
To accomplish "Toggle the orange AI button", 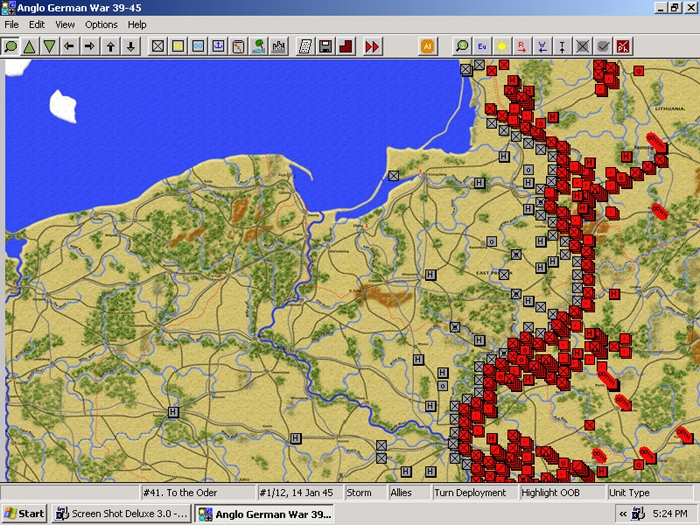I will coord(428,46).
